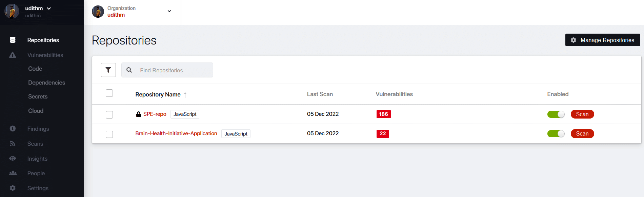Viewport: 644px width, 197px height.
Task: Click the Repositories database icon in sidebar
Action: pyautogui.click(x=13, y=40)
